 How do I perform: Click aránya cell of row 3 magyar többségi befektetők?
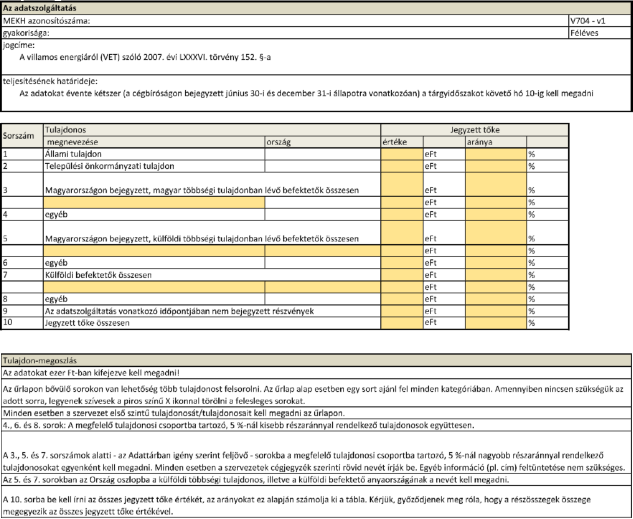(496, 184)
